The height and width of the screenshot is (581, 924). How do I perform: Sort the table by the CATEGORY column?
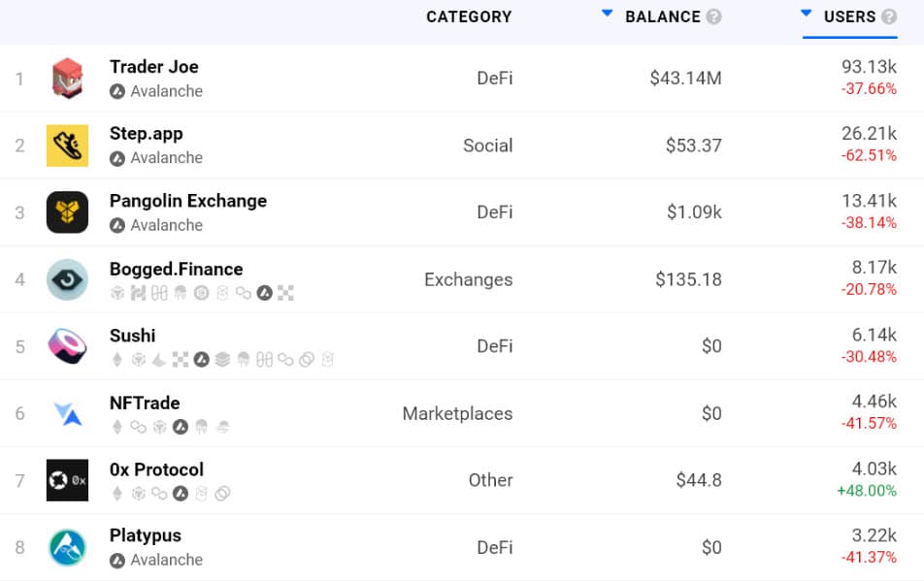[469, 16]
